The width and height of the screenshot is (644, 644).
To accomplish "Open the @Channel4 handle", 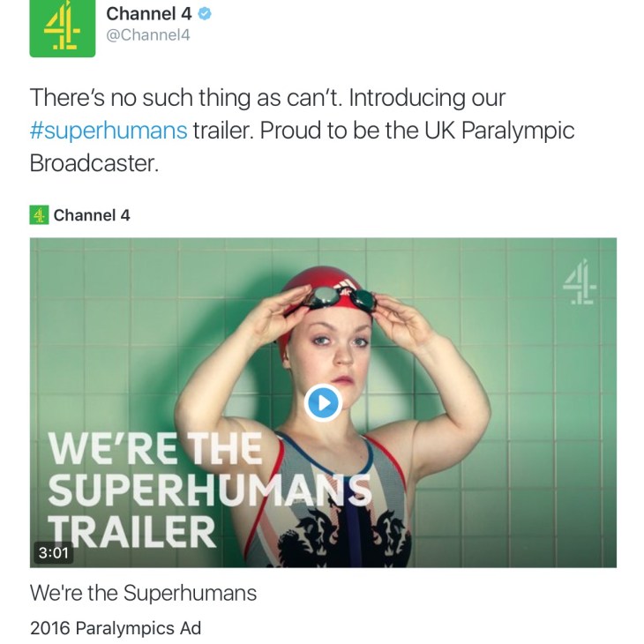I will click(x=147, y=35).
